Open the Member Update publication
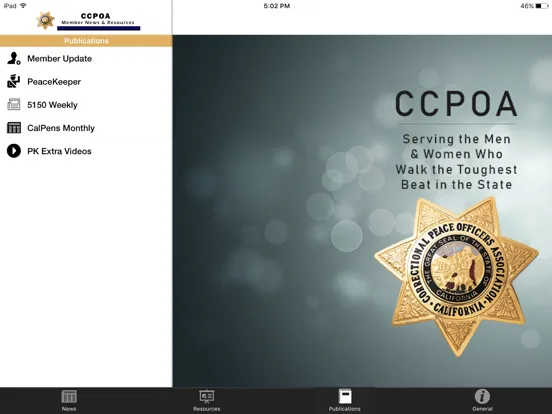This screenshot has height=414, width=552. pyautogui.click(x=86, y=58)
